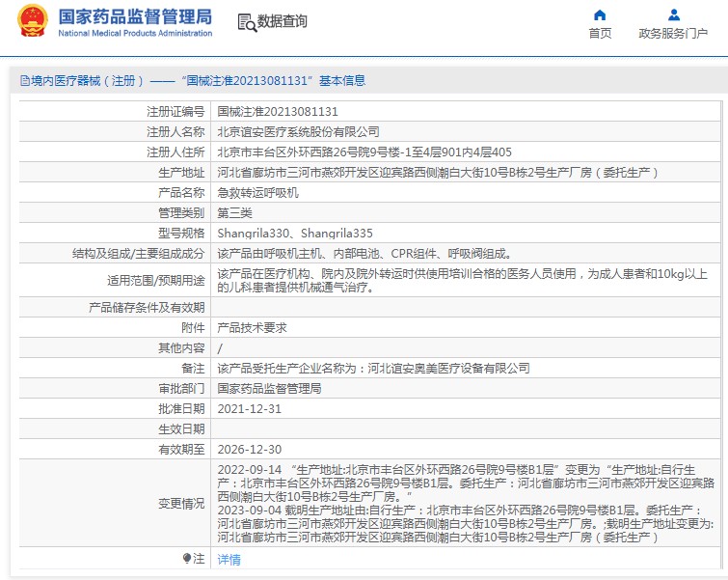Image resolution: width=728 pixels, height=580 pixels.
Task: Click the 国家药品监督管理局 site title
Action: coord(135,16)
